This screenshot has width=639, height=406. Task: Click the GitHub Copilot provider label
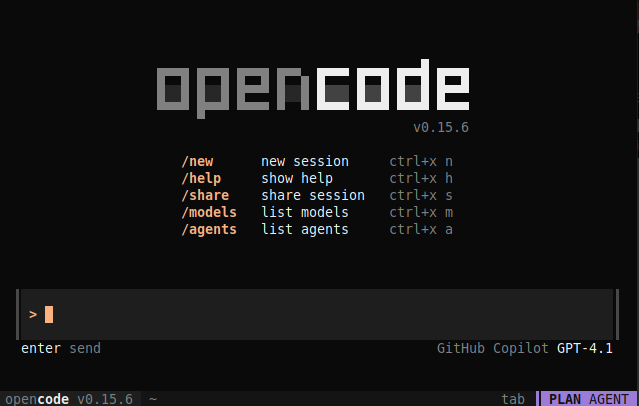tap(493, 349)
